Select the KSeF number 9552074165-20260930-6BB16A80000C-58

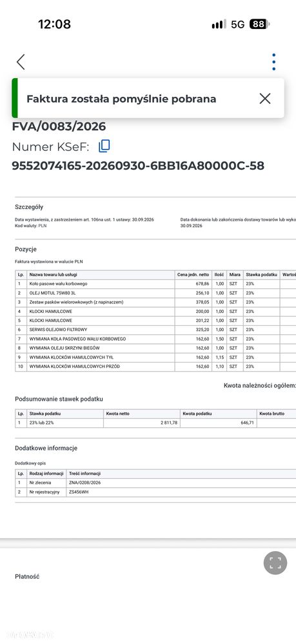tap(138, 166)
